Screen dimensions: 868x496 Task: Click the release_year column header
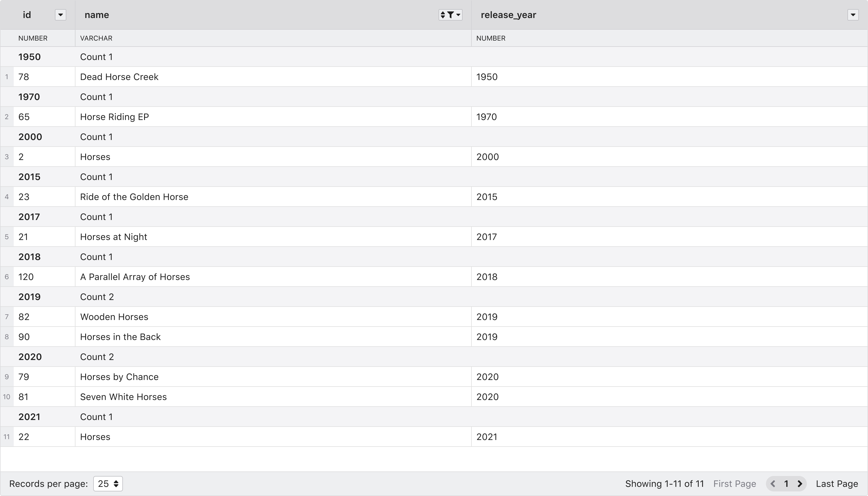pyautogui.click(x=508, y=15)
